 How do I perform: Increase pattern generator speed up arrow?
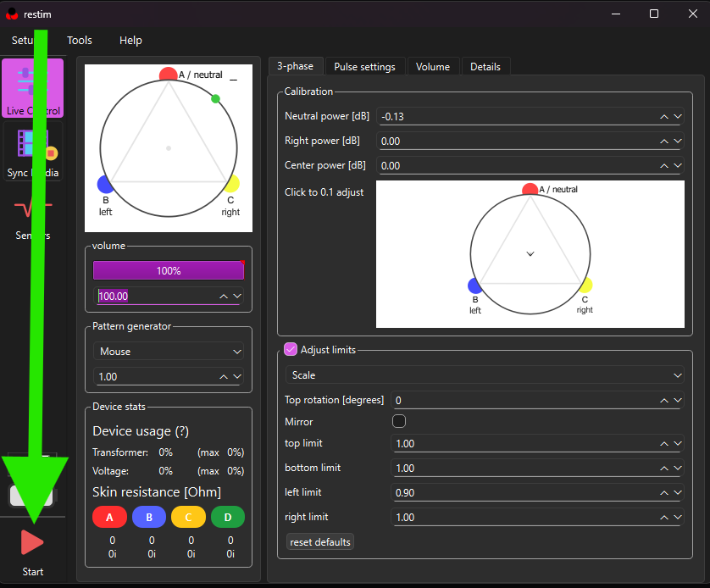pos(223,377)
